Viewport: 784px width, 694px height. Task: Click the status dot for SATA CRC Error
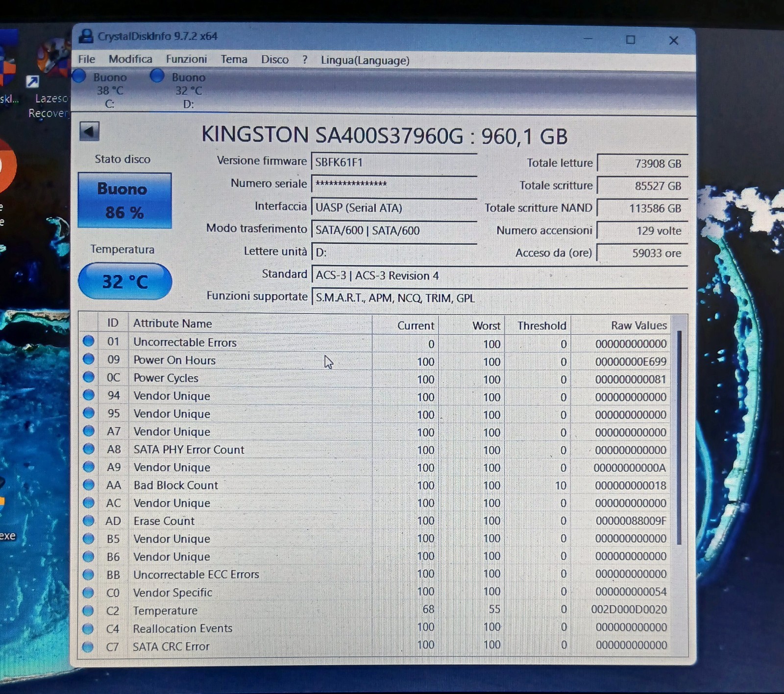coord(88,646)
